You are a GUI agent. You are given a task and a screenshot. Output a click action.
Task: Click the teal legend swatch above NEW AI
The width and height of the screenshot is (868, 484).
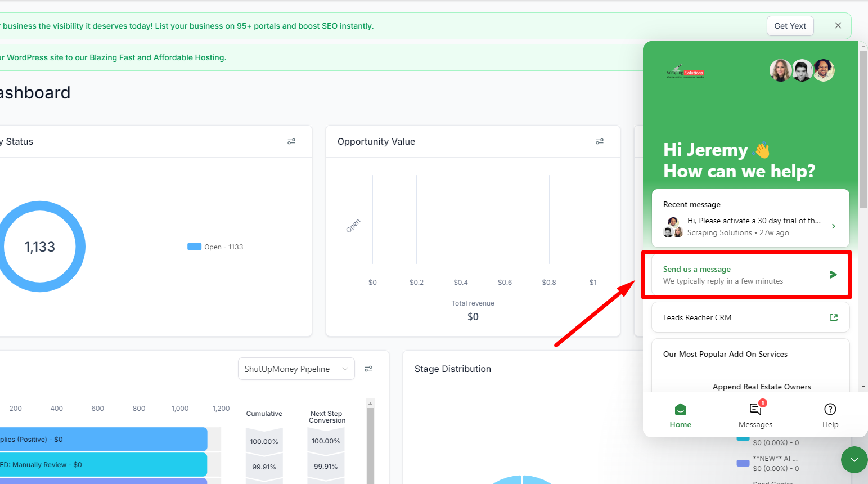pos(743,438)
